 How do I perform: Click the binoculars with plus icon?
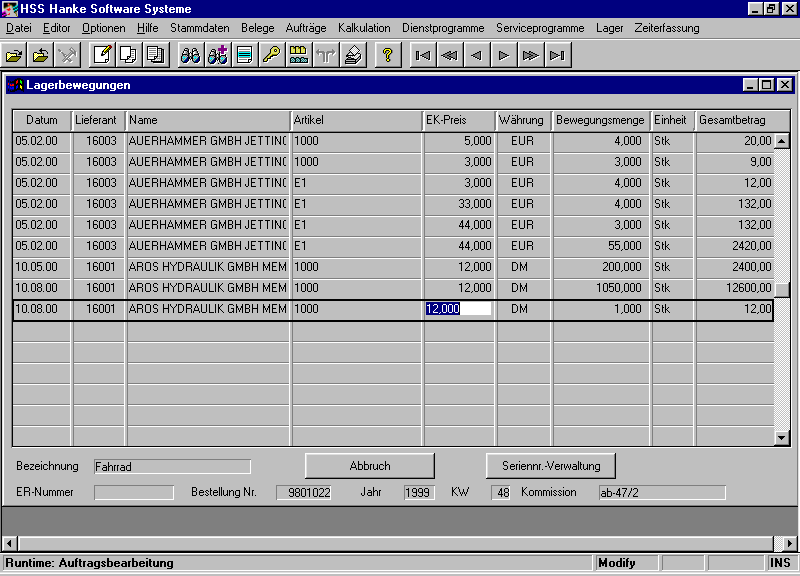pyautogui.click(x=217, y=55)
